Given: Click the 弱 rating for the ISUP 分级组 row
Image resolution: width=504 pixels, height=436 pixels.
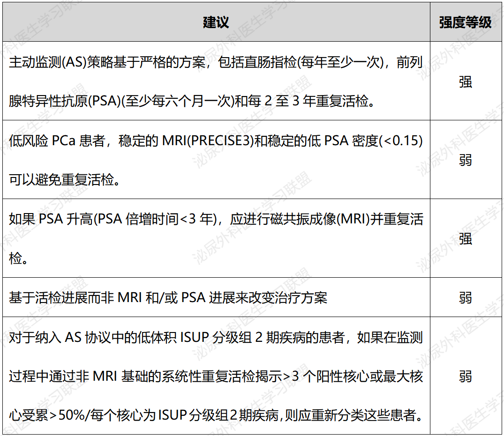Looking at the screenshot, I should pos(466,376).
